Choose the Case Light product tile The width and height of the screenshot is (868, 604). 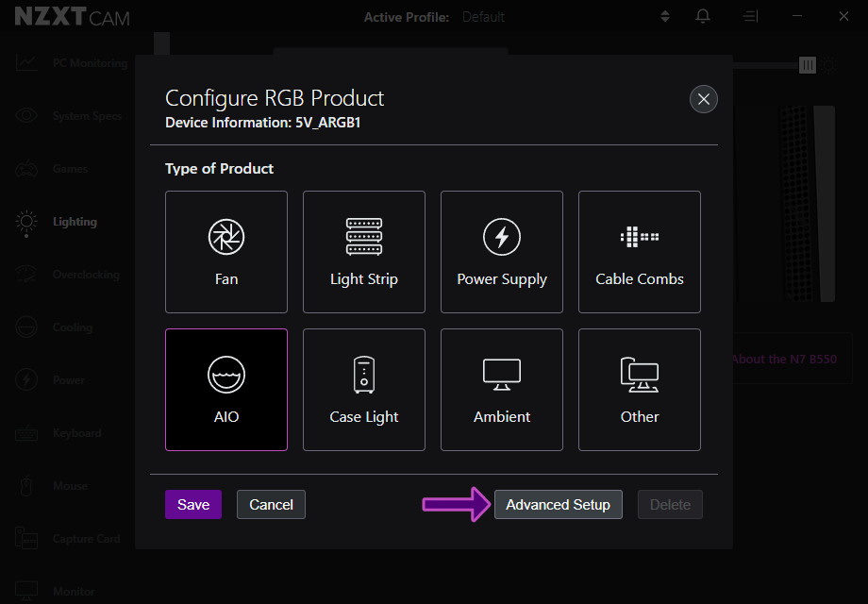364,390
